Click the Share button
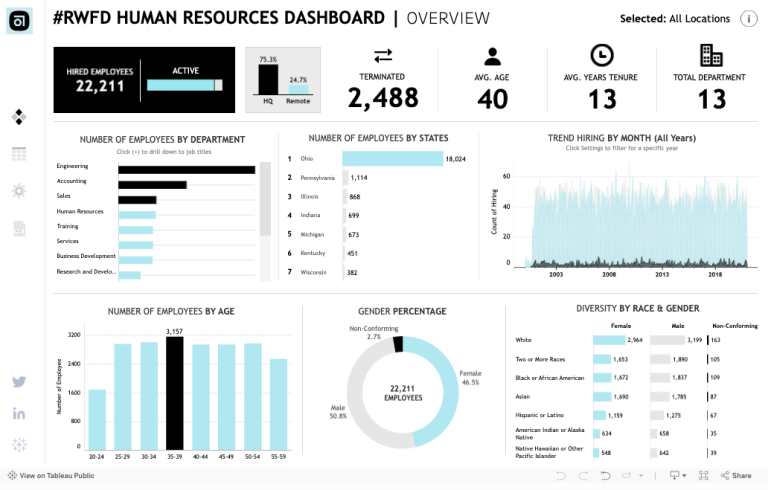The height and width of the screenshot is (490, 768). pyautogui.click(x=735, y=476)
